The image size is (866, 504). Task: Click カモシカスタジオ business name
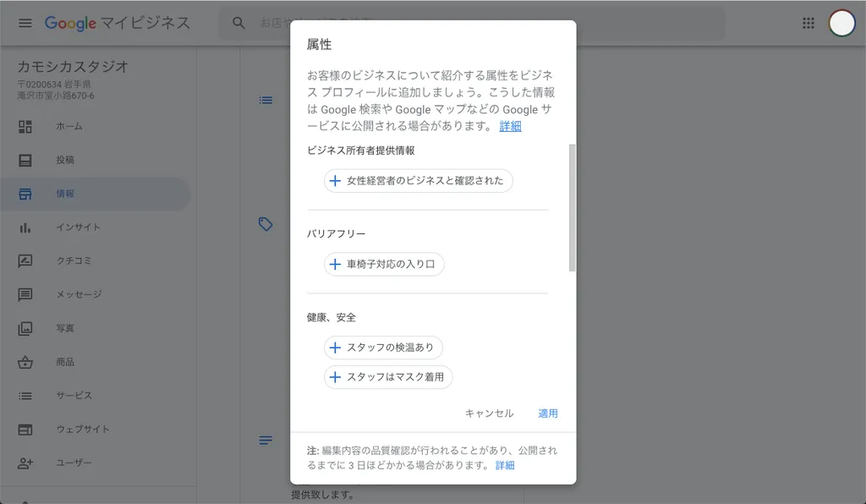(73, 67)
